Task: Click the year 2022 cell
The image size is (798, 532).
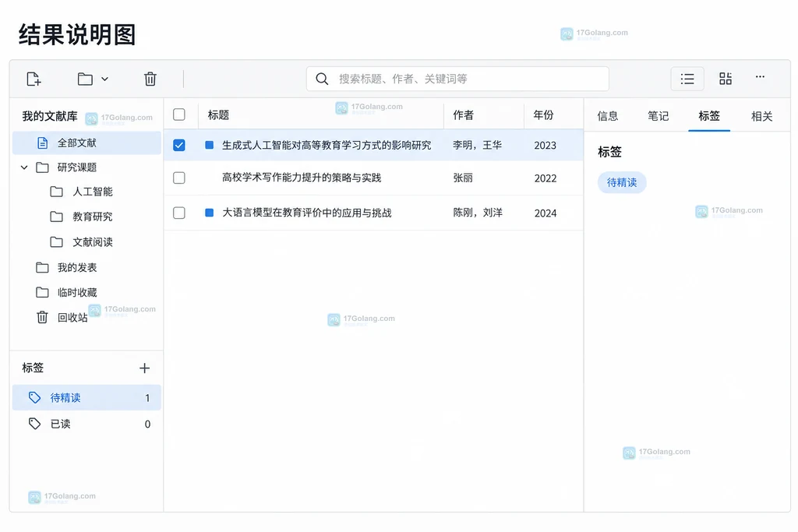Action: point(546,178)
